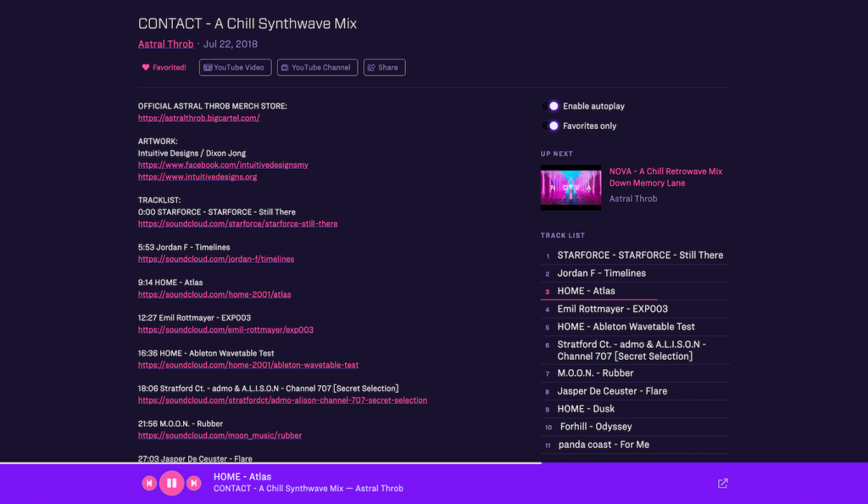The width and height of the screenshot is (868, 504).
Task: Play track 9 HOME - Dusk
Action: coord(635,409)
